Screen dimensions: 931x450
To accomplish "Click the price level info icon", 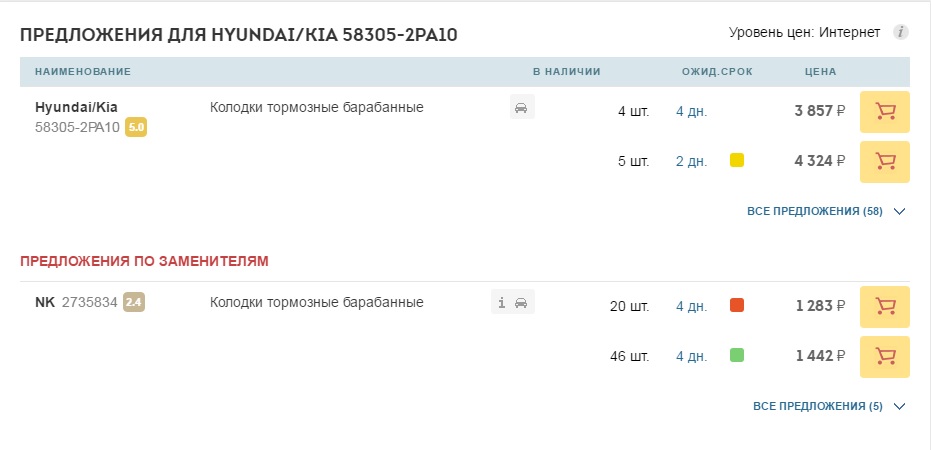I will 900,32.
